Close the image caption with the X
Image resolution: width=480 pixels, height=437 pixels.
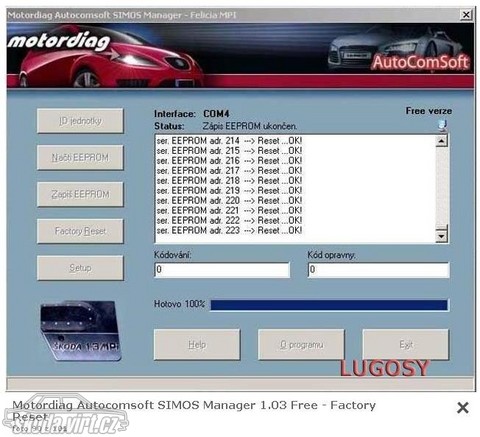(463, 407)
